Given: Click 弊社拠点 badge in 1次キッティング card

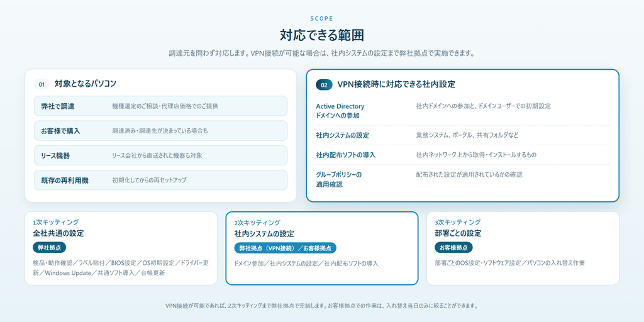Looking at the screenshot, I should click(x=49, y=248).
